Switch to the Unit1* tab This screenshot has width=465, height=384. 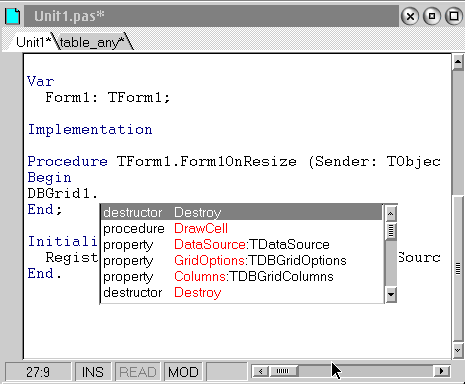coord(33,42)
